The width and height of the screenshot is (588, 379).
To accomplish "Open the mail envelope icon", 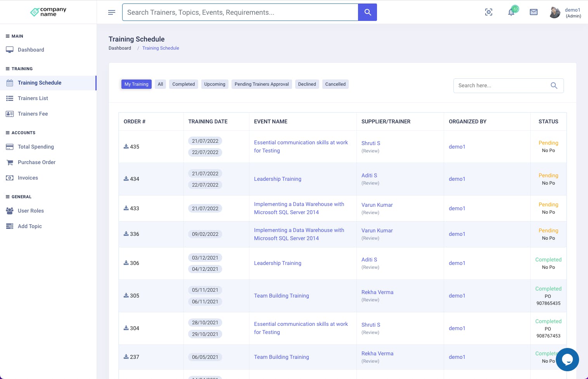I will (534, 12).
